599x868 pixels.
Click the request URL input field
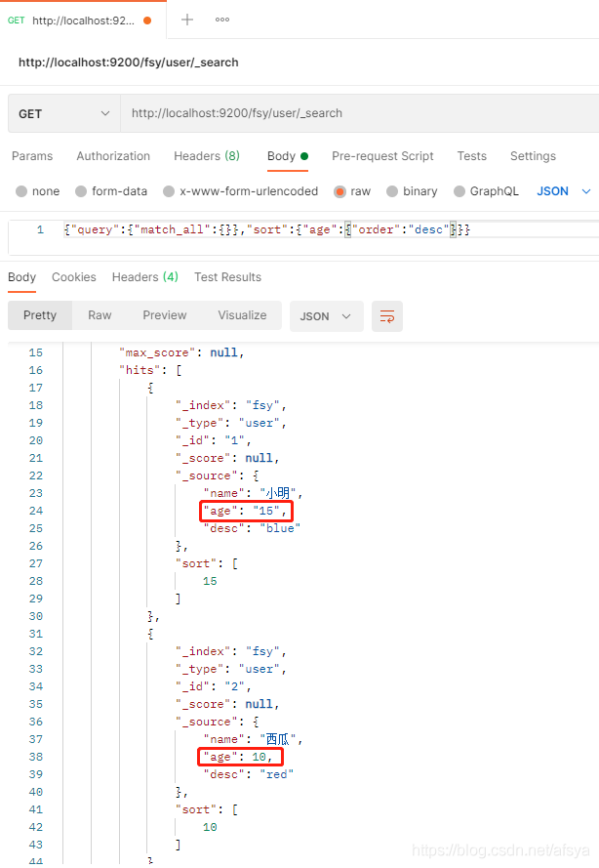point(360,113)
